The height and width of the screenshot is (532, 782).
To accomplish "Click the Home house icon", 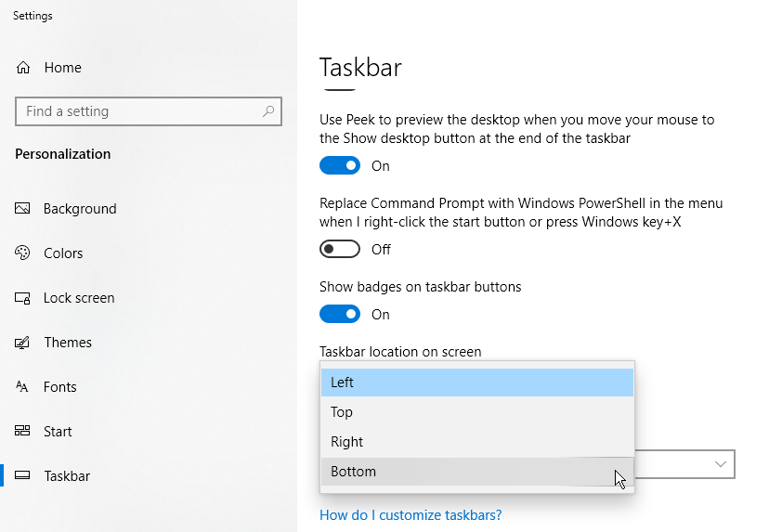I will 23,67.
